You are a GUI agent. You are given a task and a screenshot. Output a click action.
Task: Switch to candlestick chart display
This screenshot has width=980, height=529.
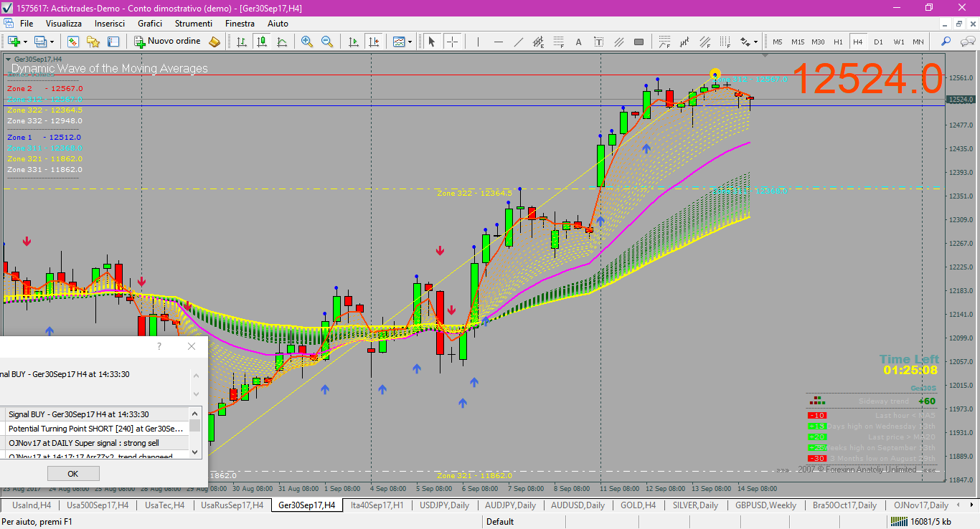click(x=262, y=42)
